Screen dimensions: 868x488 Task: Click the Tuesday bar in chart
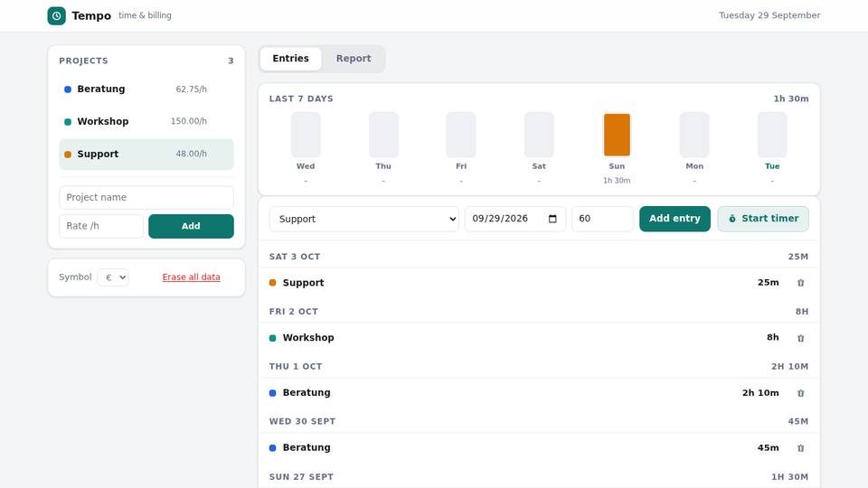click(772, 135)
